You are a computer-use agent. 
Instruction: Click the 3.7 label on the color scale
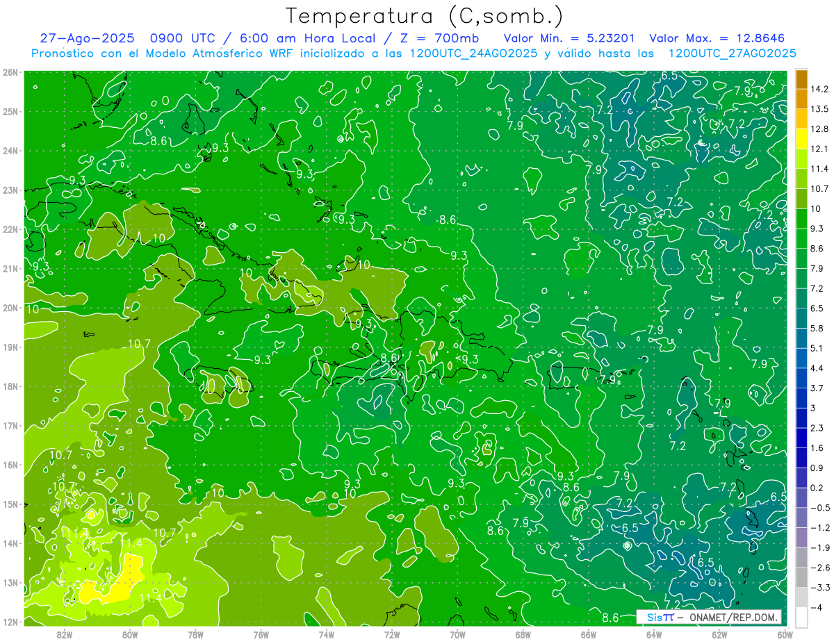(x=817, y=388)
